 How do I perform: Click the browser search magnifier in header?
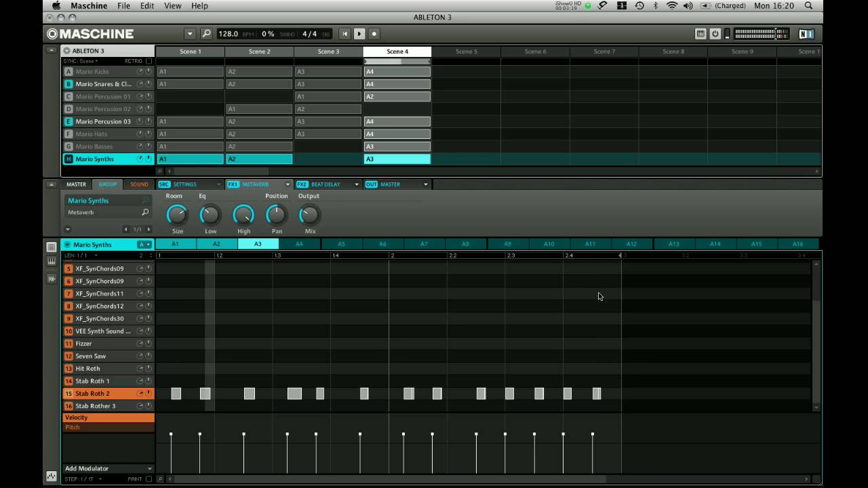point(206,34)
